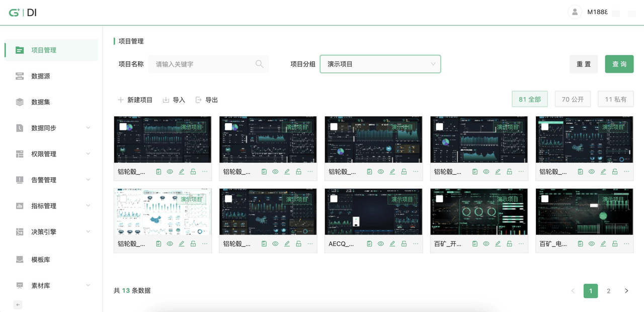Click the eye preview icon on the 百矿_开 card
The image size is (644, 312).
486,244
